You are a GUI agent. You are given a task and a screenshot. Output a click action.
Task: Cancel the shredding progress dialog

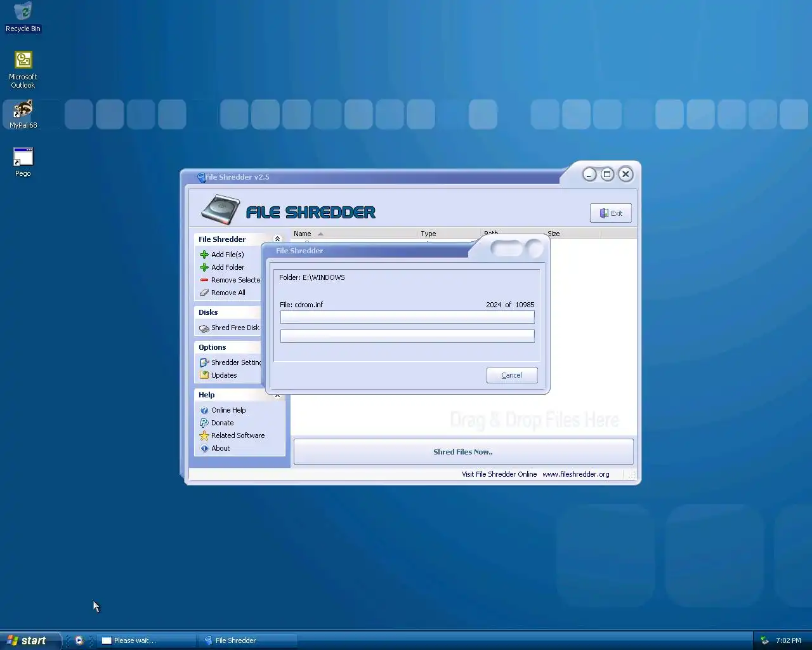pyautogui.click(x=512, y=375)
